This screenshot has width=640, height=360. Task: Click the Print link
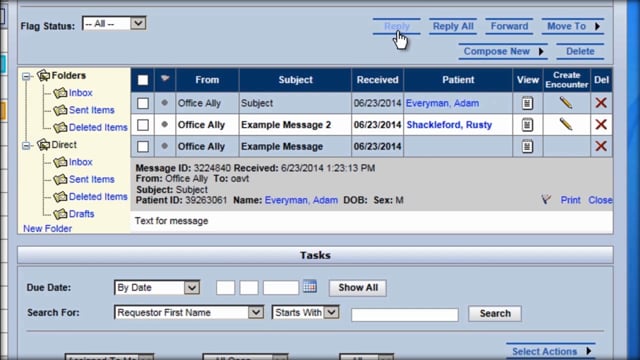click(x=570, y=200)
